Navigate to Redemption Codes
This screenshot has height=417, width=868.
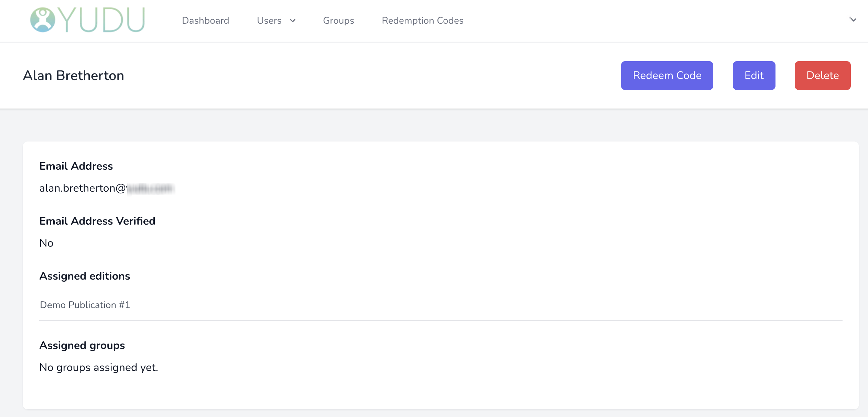pyautogui.click(x=422, y=21)
